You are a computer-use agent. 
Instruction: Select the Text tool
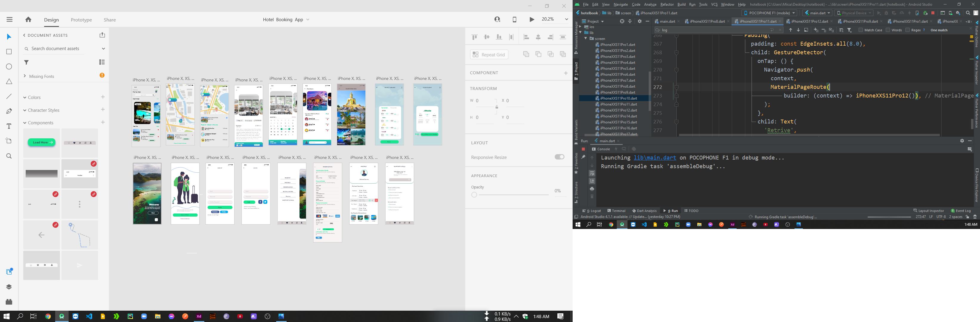point(9,126)
